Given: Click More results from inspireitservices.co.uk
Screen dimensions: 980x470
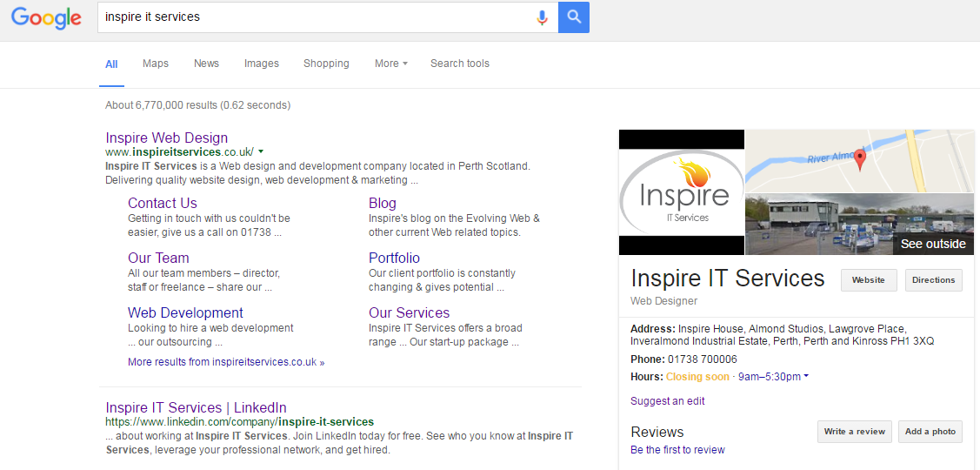Looking at the screenshot, I should pyautogui.click(x=226, y=362).
